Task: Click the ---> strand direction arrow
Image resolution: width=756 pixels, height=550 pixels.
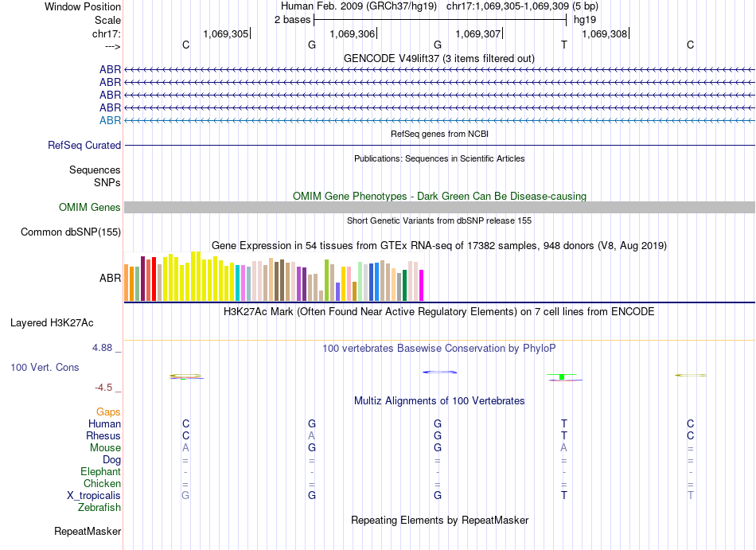Action: tap(113, 46)
